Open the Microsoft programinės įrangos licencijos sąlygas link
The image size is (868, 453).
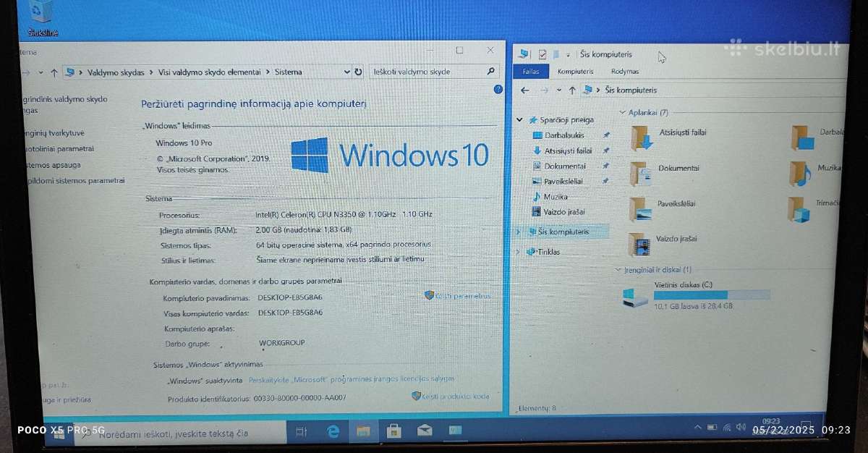[x=352, y=379]
